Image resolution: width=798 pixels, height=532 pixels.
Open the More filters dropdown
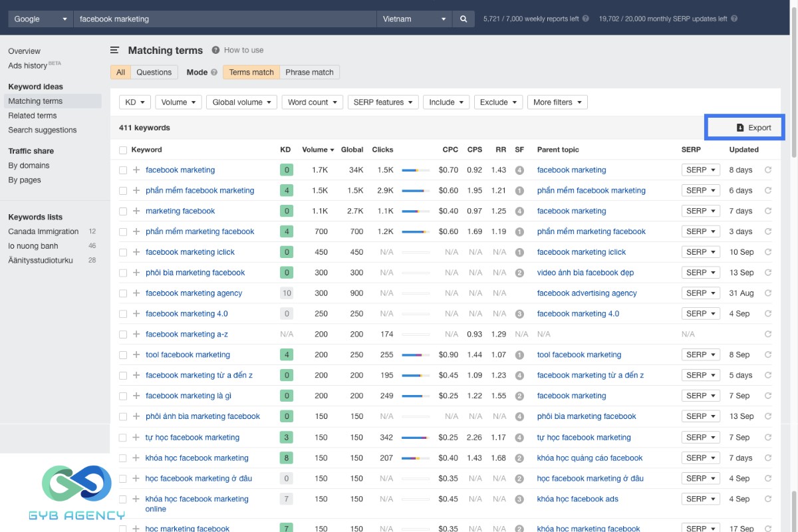[557, 102]
